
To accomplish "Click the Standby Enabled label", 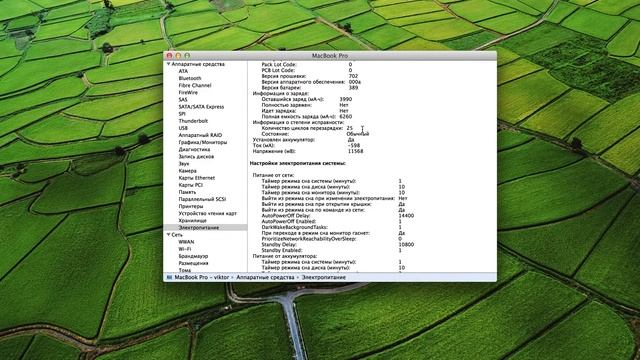I will tap(282, 250).
